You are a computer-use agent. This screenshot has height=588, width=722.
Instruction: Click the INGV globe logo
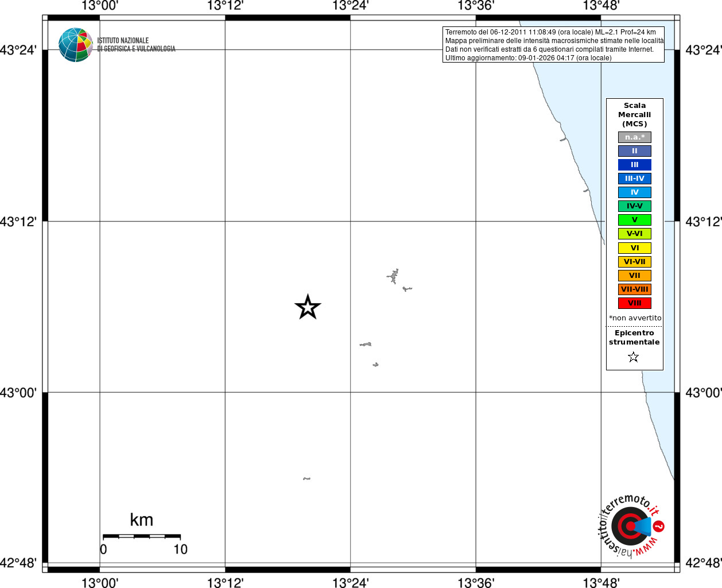(75, 45)
